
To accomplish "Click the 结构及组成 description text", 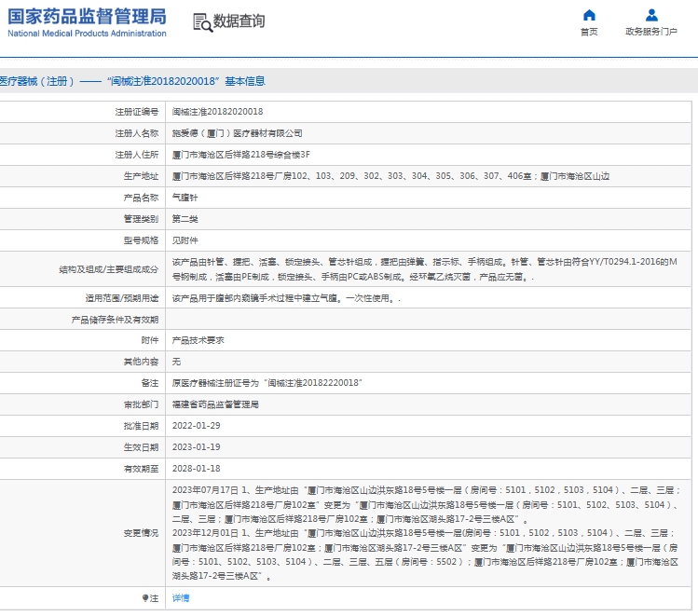I will coord(425,269).
